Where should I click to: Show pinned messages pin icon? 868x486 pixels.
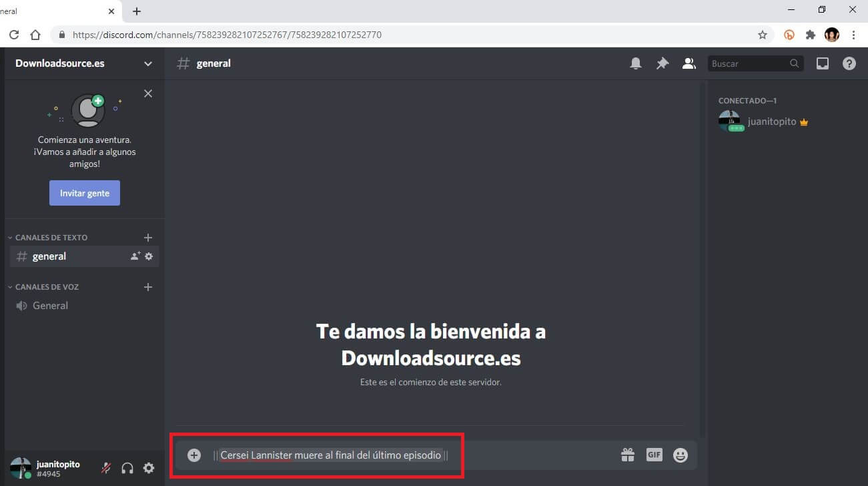pyautogui.click(x=662, y=63)
